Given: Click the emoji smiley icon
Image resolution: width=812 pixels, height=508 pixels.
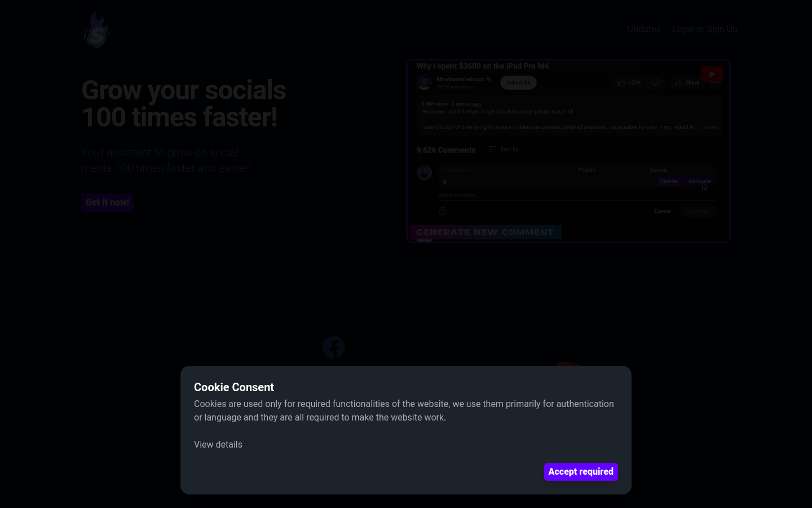Looking at the screenshot, I should pos(443,211).
